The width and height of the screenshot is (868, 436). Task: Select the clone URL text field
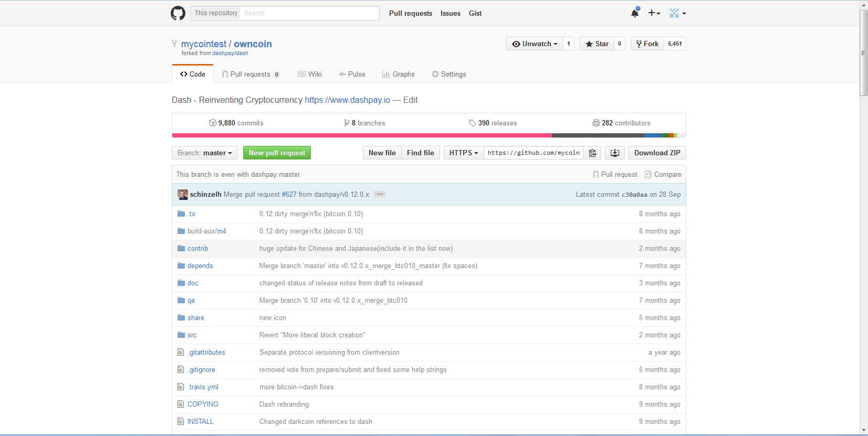[x=534, y=153]
